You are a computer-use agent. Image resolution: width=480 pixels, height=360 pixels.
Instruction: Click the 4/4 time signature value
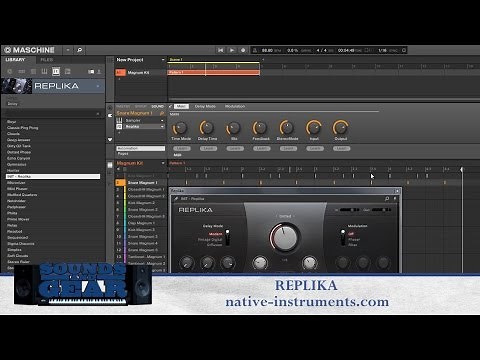(x=322, y=50)
